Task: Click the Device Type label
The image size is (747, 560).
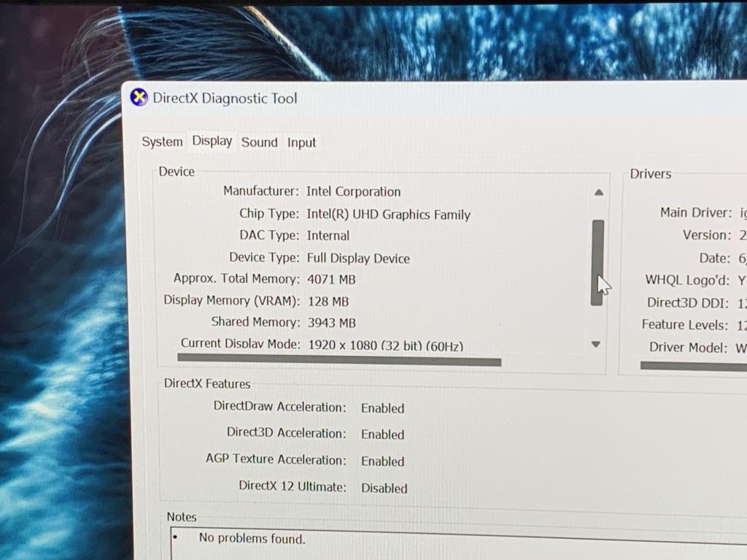Action: coord(264,257)
